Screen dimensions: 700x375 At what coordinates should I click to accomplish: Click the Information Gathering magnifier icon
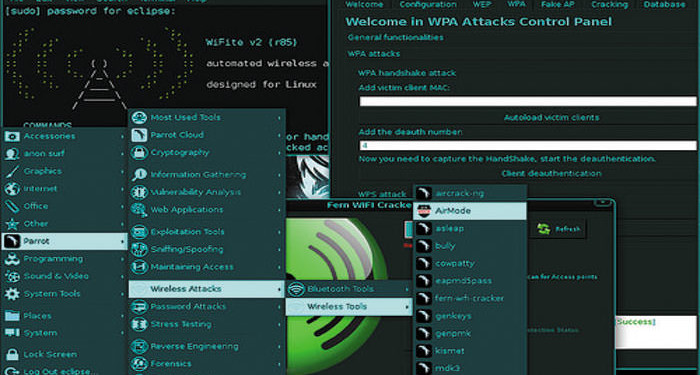[139, 175]
